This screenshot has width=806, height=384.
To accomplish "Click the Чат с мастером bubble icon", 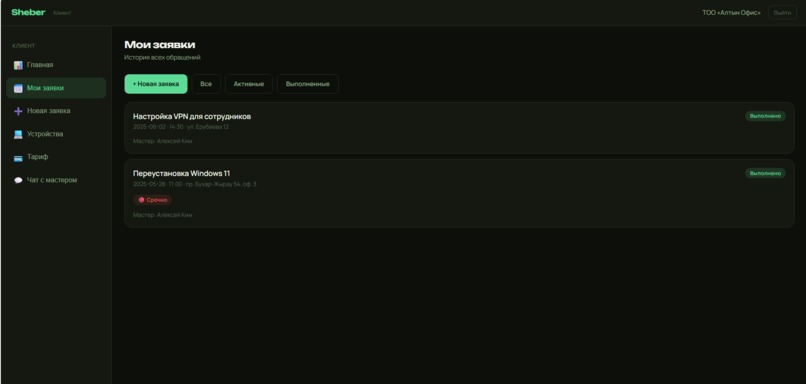I will (18, 180).
